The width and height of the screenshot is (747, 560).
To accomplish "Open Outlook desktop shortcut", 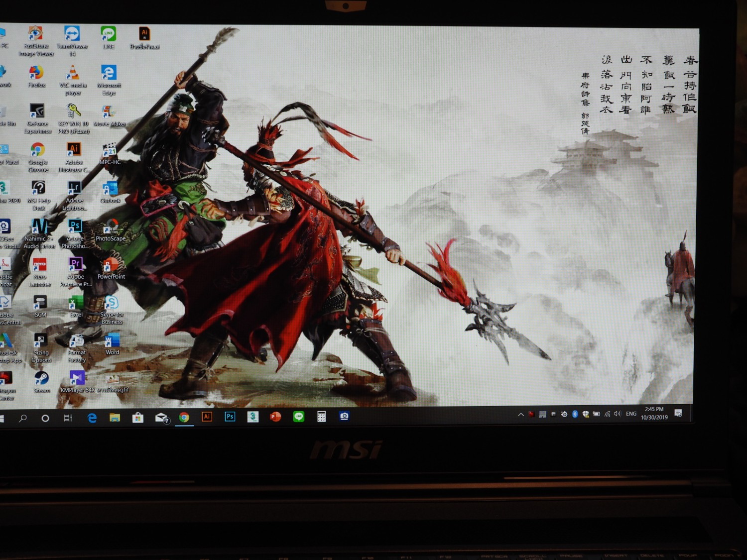I will coord(111,192).
